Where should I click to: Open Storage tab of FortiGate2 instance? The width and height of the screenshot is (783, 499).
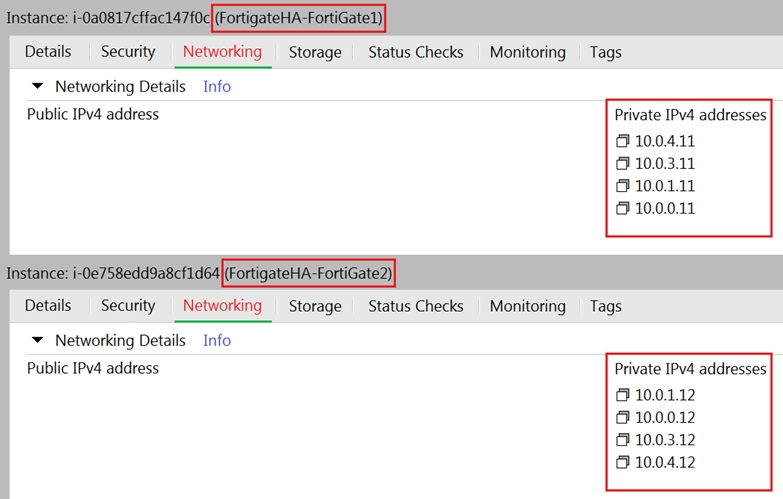315,306
